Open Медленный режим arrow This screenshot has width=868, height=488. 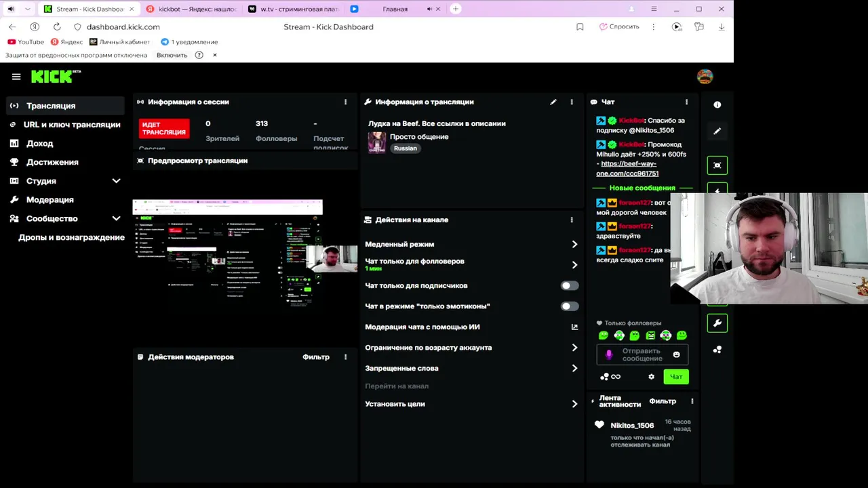[574, 244]
